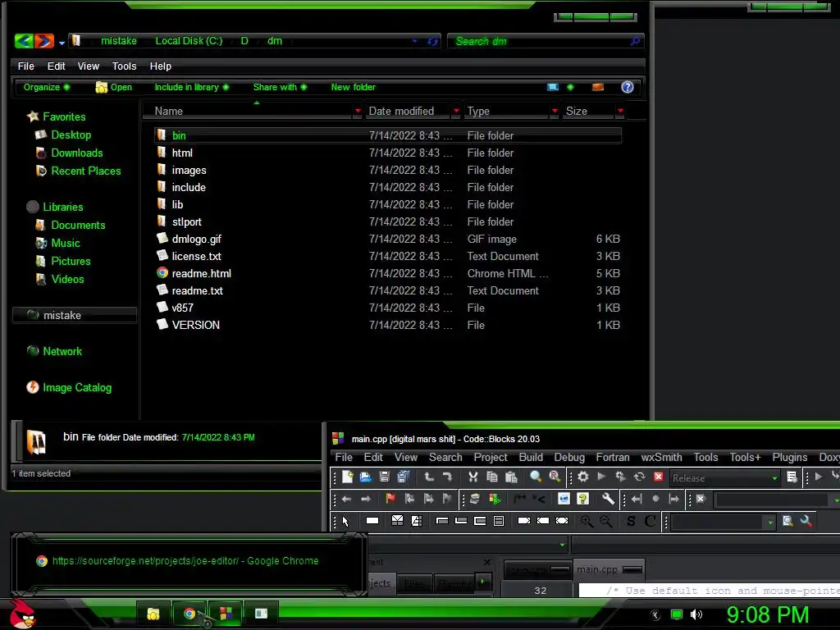The height and width of the screenshot is (630, 840).
Task: Click the Open button in Explorer toolbar
Action: pos(113,87)
